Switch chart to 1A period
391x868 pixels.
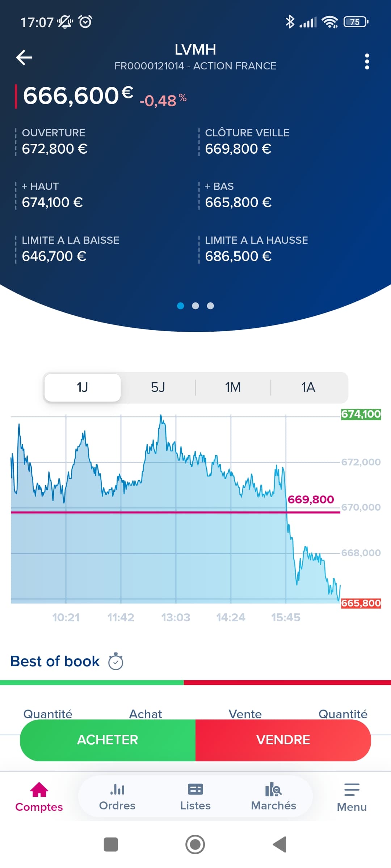pyautogui.click(x=308, y=387)
